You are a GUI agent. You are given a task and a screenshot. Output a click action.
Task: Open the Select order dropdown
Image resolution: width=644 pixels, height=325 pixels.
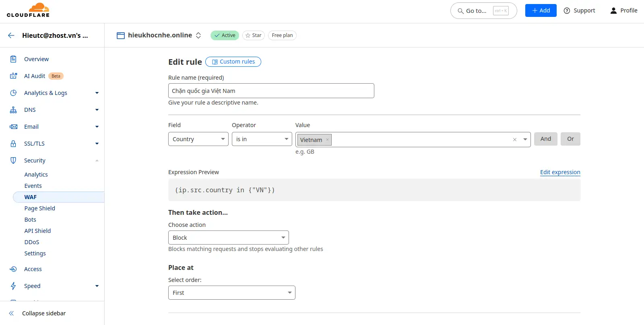pos(231,293)
